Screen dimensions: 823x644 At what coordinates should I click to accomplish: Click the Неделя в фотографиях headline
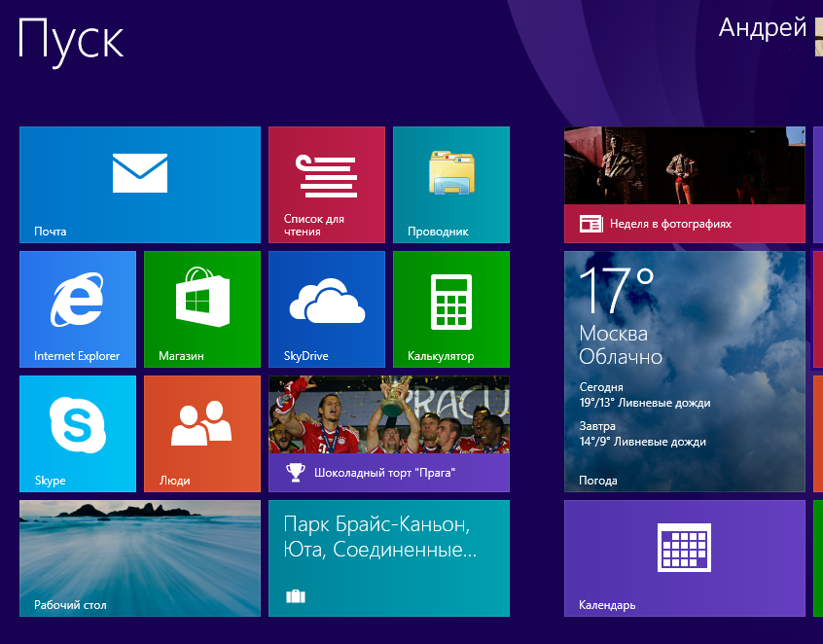671,224
